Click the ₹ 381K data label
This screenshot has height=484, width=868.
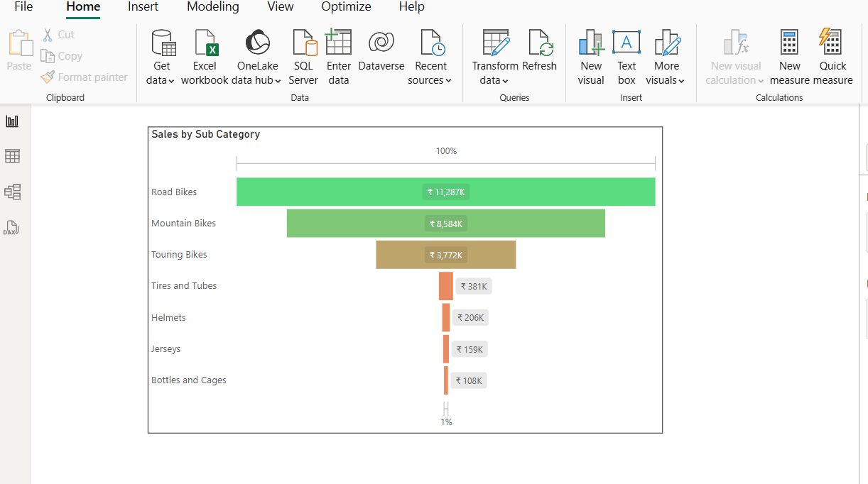[474, 287]
